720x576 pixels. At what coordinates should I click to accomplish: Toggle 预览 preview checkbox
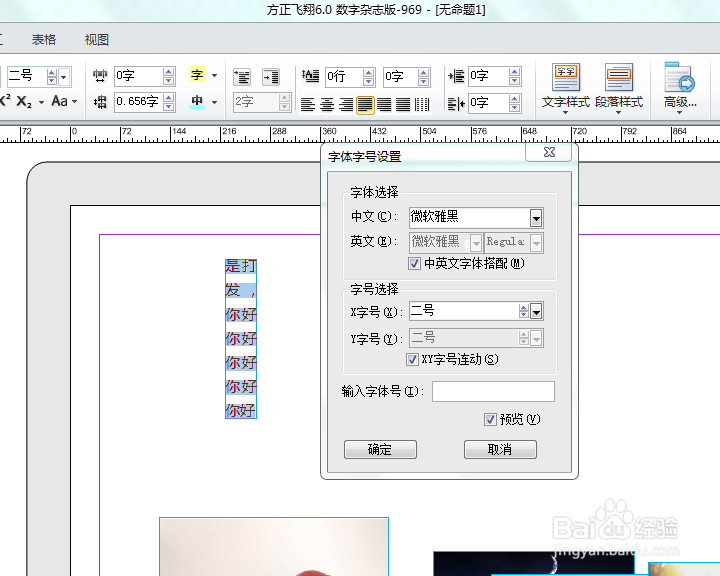coord(490,419)
